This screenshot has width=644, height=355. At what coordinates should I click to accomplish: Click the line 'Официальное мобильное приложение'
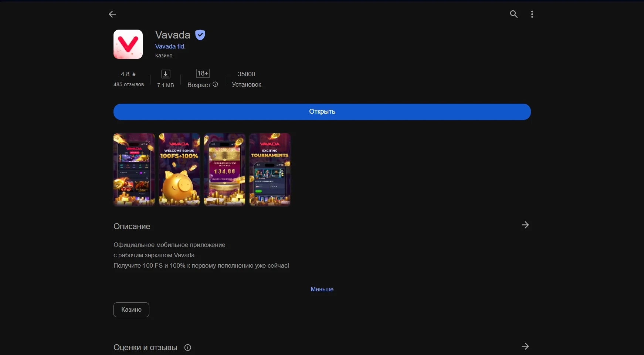169,245
